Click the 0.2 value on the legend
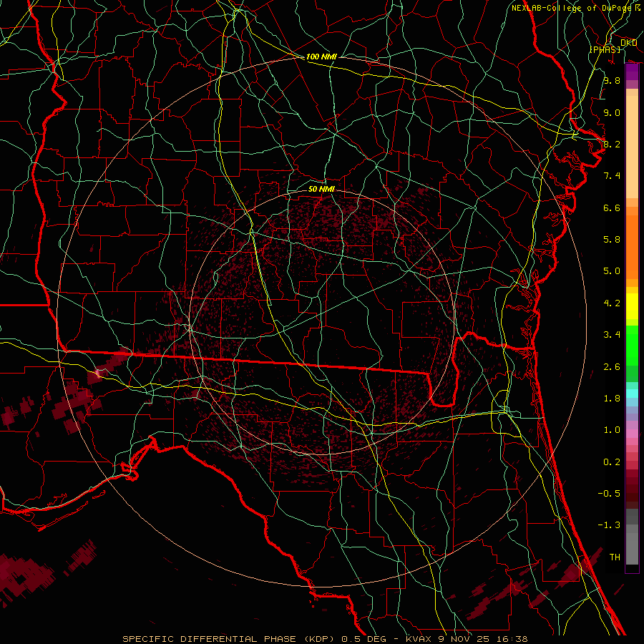 coord(611,462)
